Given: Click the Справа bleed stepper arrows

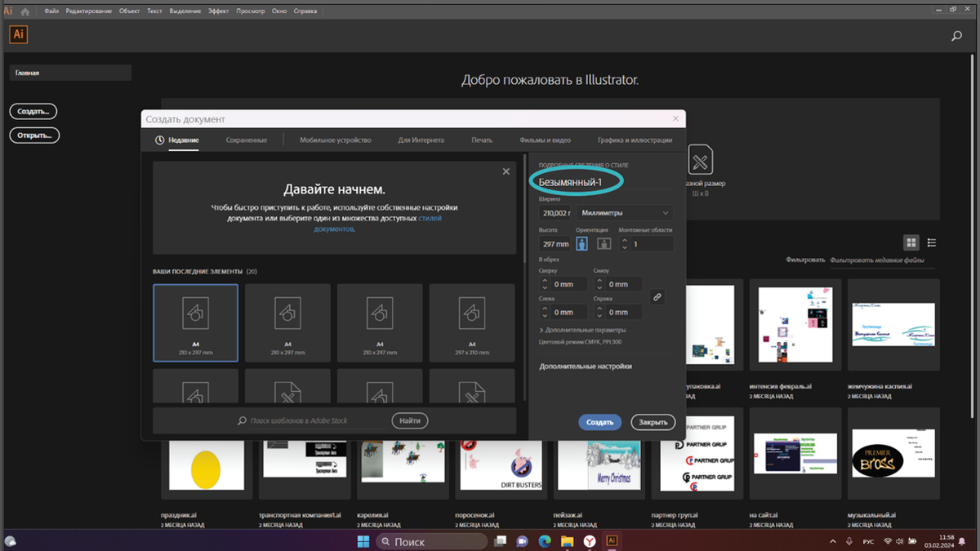Looking at the screenshot, I should point(599,312).
